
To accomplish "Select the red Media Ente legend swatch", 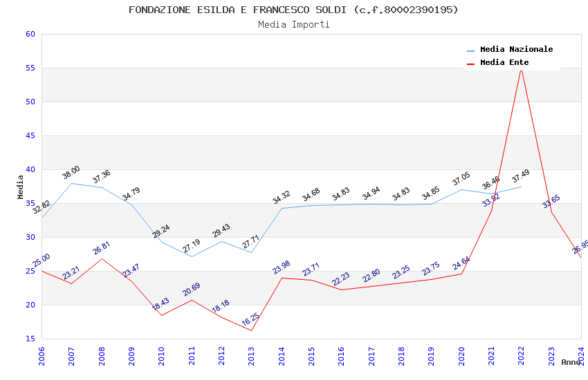I will 470,64.
